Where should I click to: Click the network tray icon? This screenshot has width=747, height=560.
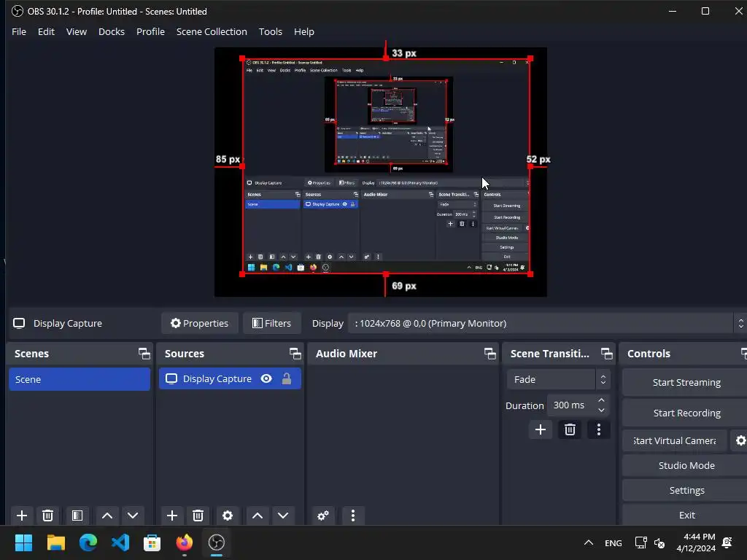pos(640,542)
